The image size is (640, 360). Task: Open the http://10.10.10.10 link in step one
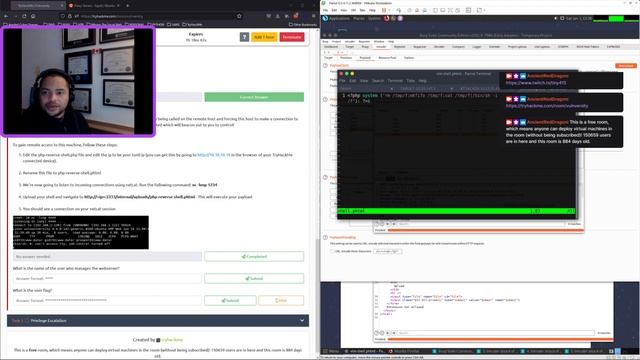click(x=214, y=155)
